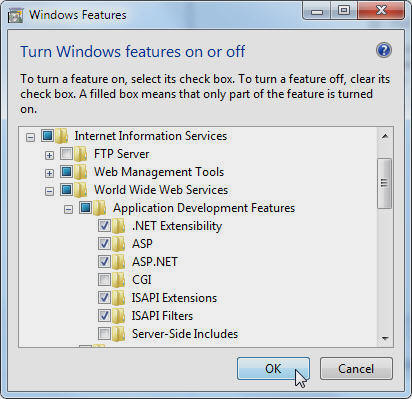Select the CGI label
Viewport: 412px width, 399px height.
[x=142, y=280]
